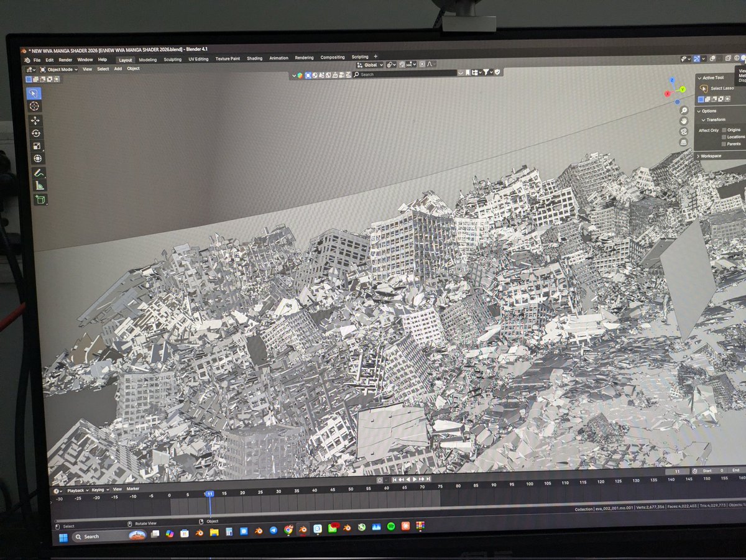This screenshot has height=560, width=746.
Task: Enable the Locations checkbox
Action: tap(724, 137)
